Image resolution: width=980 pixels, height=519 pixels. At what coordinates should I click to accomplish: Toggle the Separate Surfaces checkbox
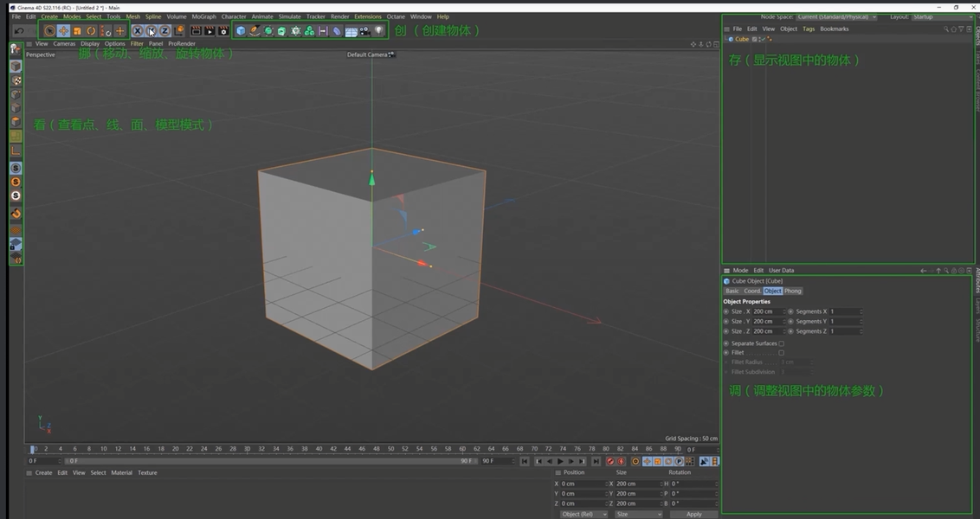tap(781, 343)
